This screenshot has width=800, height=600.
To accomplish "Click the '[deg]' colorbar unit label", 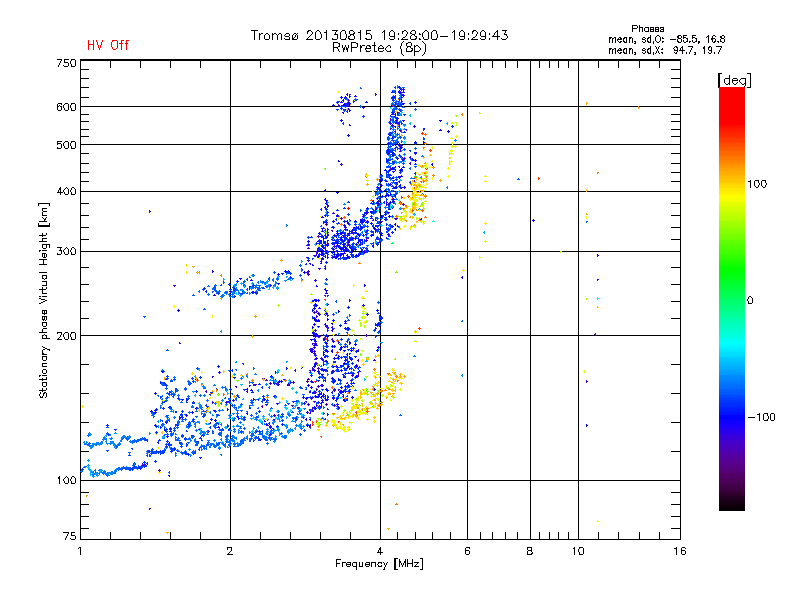I will pyautogui.click(x=734, y=80).
